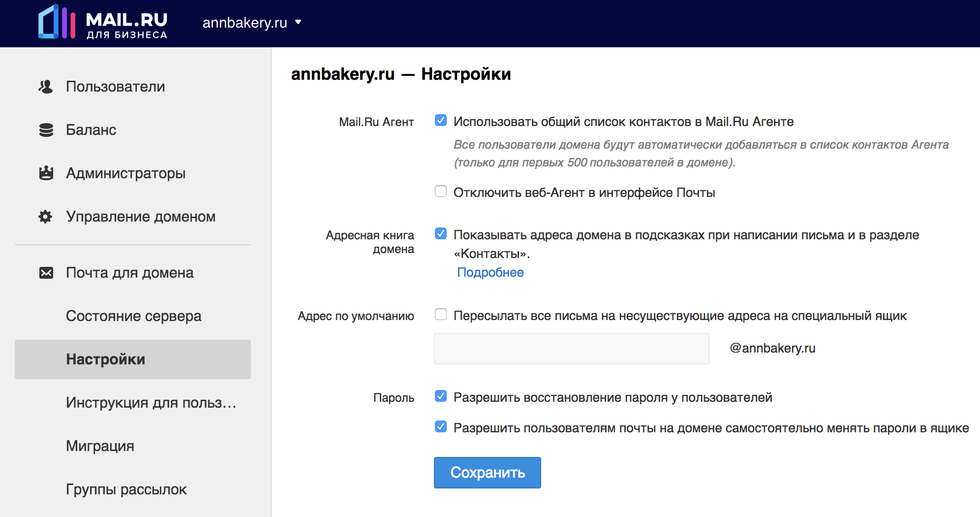The height and width of the screenshot is (517, 980).
Task: Uncheck shared contact list in Mail.Ru Агент
Action: click(441, 121)
